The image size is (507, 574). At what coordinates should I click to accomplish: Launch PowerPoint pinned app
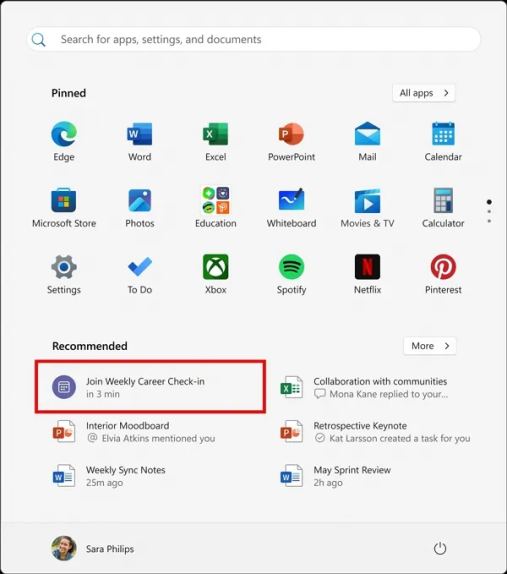coord(291,141)
